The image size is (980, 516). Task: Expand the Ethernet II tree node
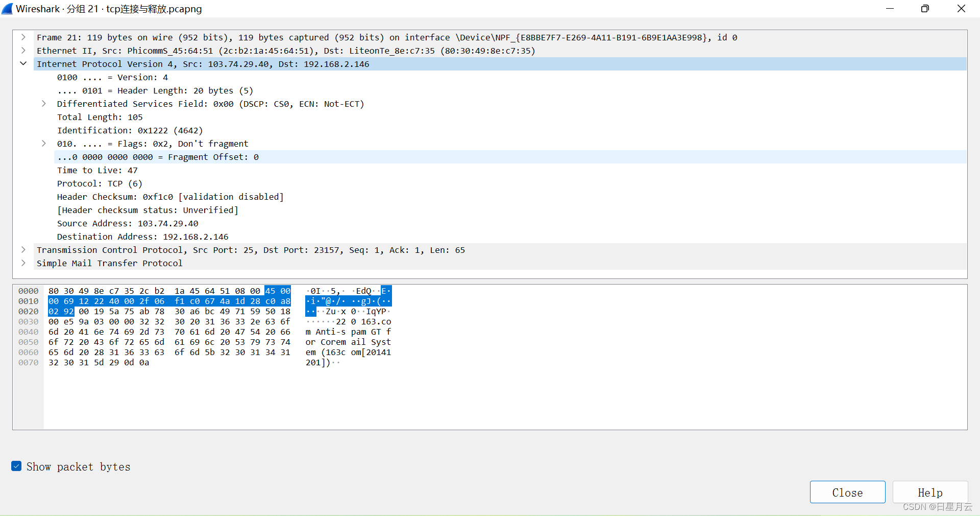click(23, 51)
